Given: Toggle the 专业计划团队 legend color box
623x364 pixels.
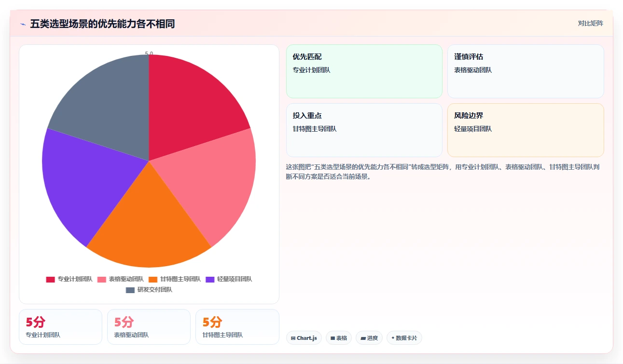Looking at the screenshot, I should 51,279.
